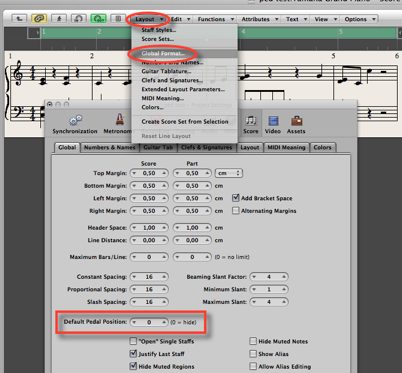Toggle Justify Last Staff checkbox

click(133, 353)
